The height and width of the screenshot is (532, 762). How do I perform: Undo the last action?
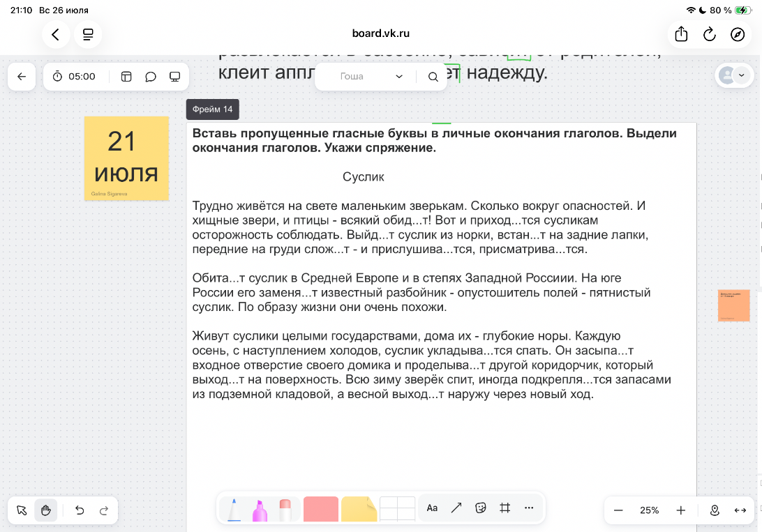[80, 510]
